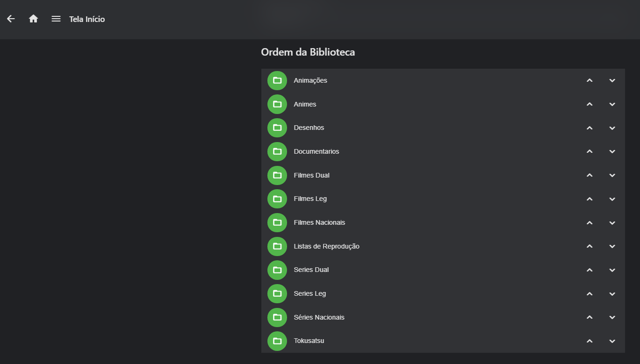This screenshot has height=364, width=640.
Task: Move Séries Nacionais up one position
Action: [590, 317]
